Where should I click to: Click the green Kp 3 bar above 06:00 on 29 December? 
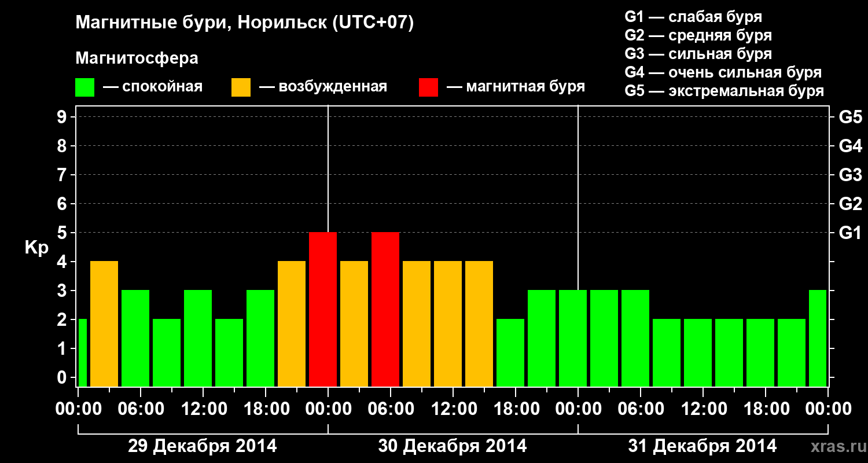(135, 338)
